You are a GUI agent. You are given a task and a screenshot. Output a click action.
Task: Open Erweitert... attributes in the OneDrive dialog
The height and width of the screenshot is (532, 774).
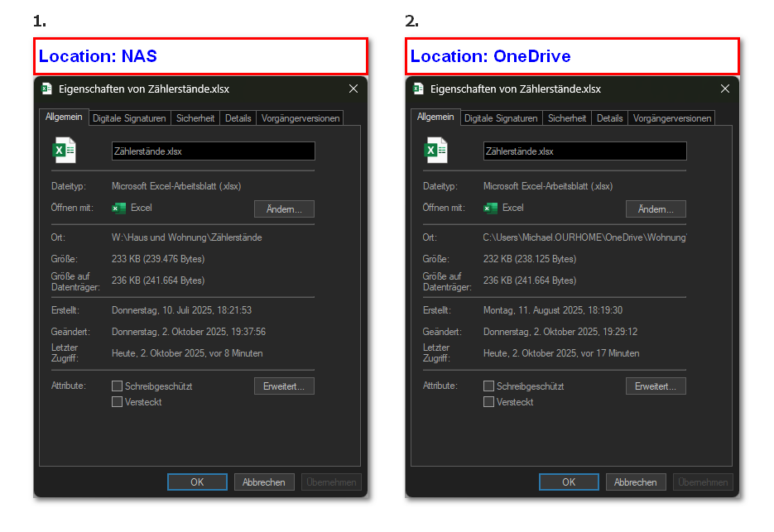656,386
